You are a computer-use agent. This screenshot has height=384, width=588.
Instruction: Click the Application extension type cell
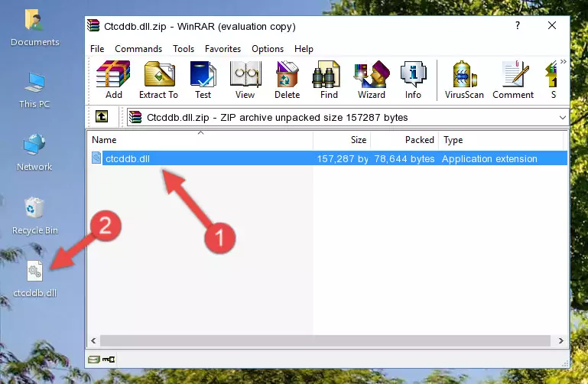[489, 159]
